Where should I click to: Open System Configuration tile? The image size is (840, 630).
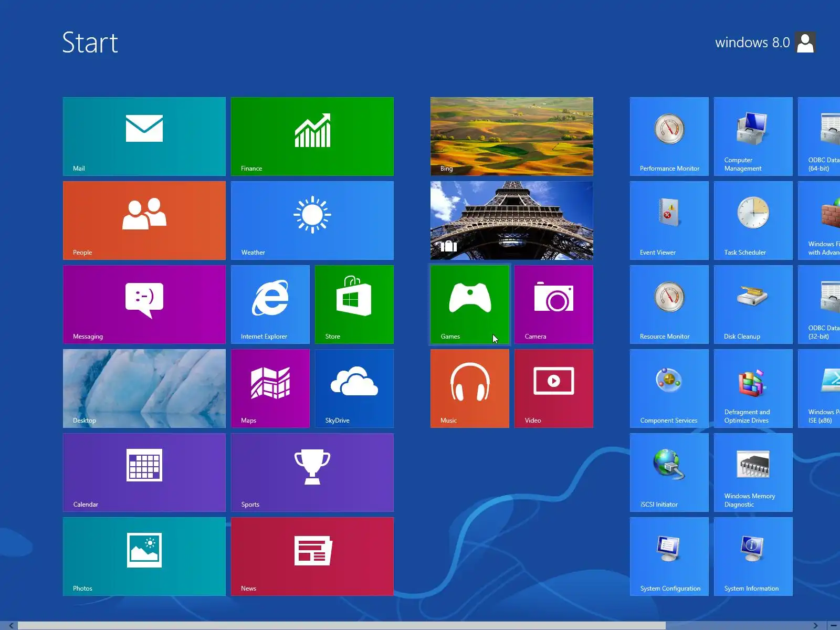[669, 556]
